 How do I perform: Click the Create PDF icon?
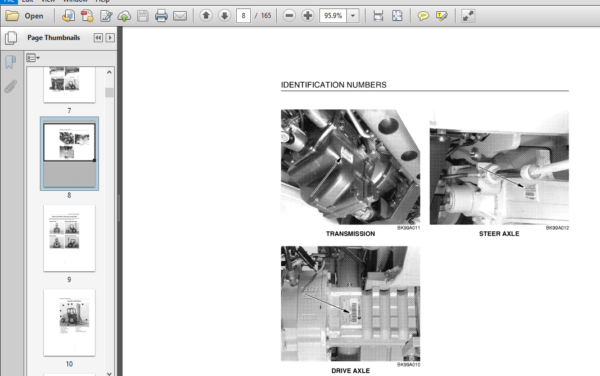(x=87, y=16)
